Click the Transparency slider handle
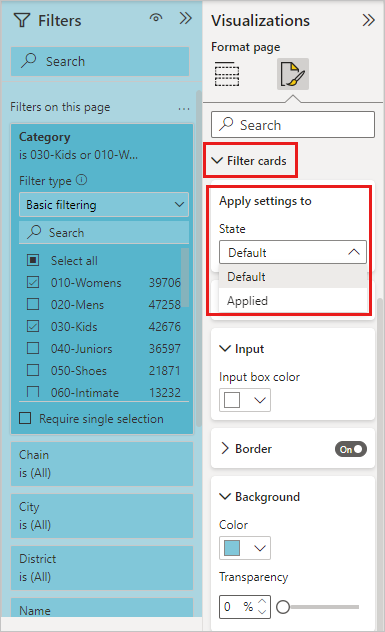Screen dimensions: 385x632 tap(283, 606)
